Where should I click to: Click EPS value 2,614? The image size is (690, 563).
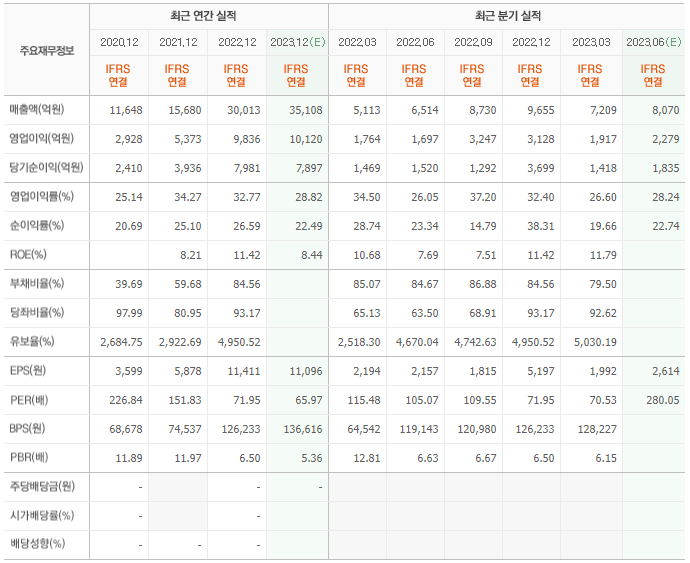(x=666, y=372)
